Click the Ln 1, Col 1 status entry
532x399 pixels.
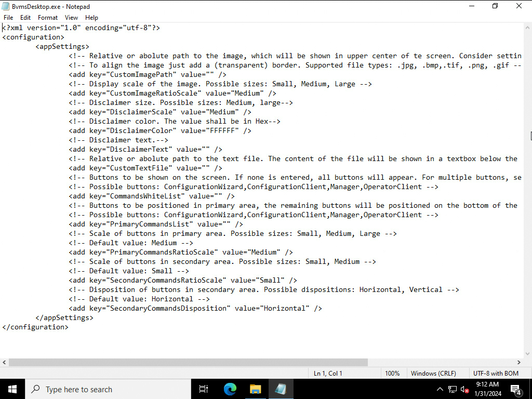(x=328, y=373)
